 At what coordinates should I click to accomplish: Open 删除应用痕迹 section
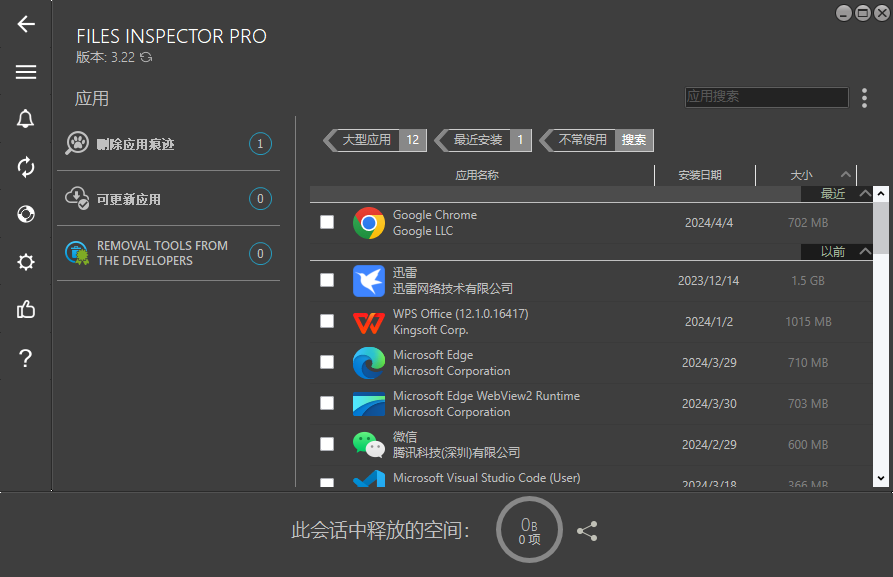pos(169,144)
